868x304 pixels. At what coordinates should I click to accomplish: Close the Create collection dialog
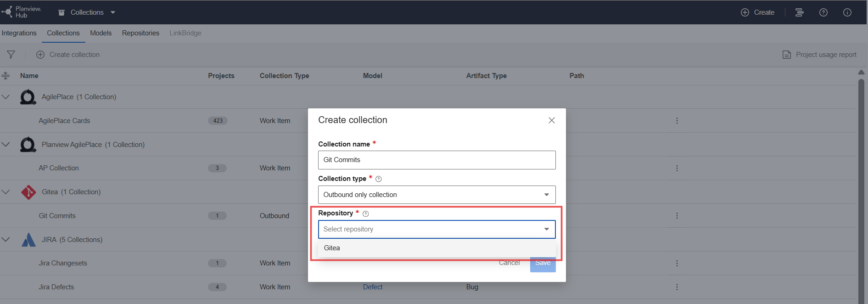coord(552,120)
